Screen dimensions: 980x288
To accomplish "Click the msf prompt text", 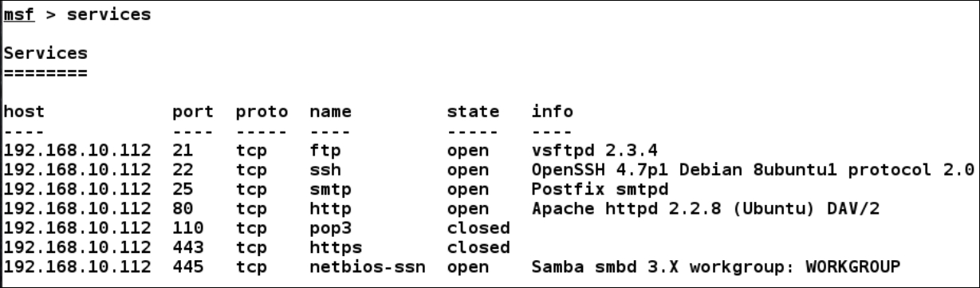I will coord(17,16).
